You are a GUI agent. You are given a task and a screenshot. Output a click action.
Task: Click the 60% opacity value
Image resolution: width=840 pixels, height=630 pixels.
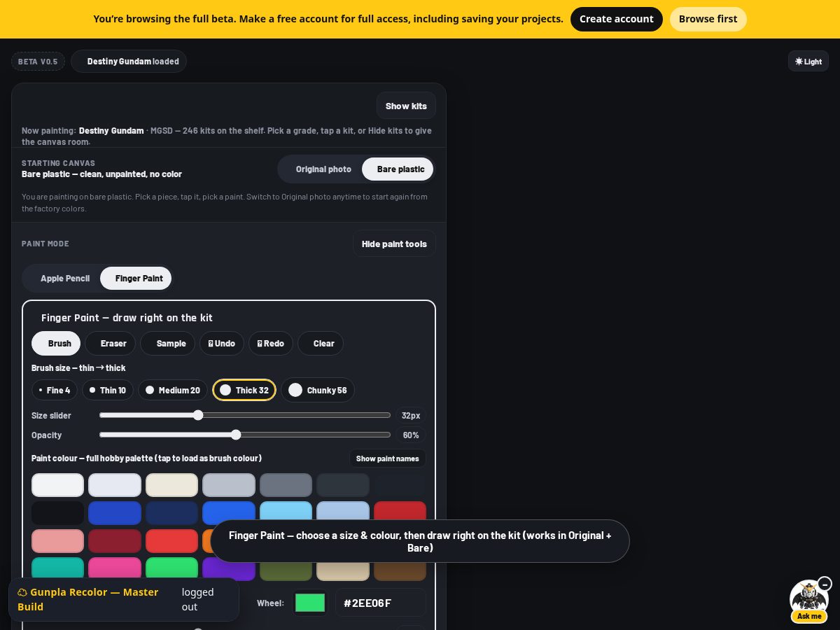411,435
